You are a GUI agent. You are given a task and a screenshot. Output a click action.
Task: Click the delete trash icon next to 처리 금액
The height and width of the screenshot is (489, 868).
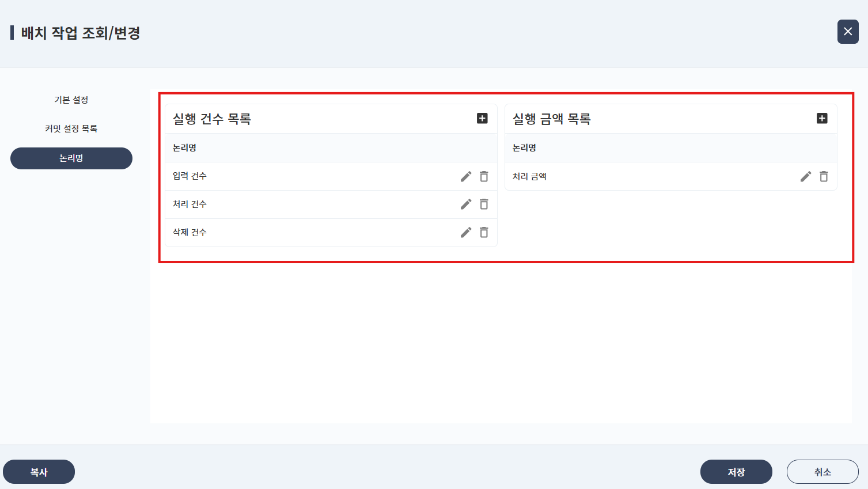click(824, 176)
